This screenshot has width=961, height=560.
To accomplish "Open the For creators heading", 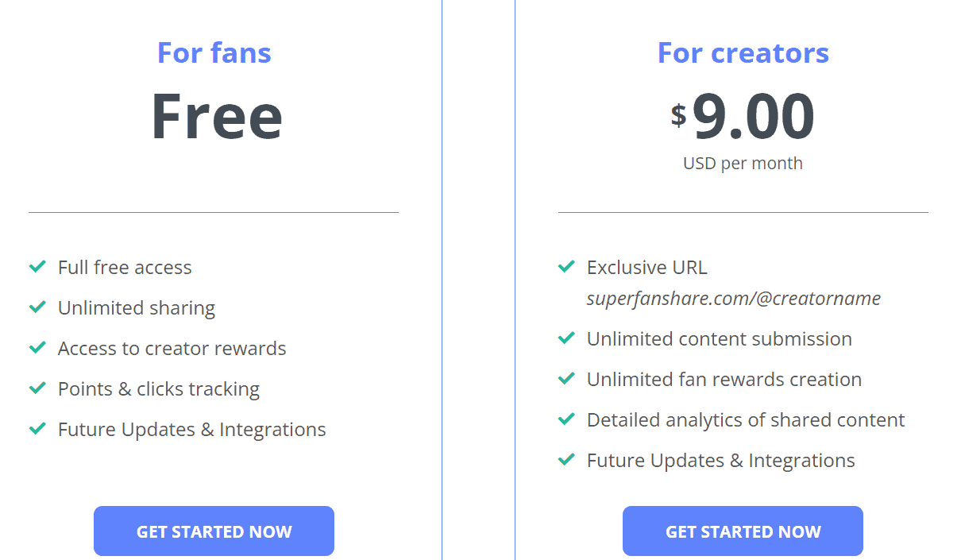I will [x=743, y=52].
